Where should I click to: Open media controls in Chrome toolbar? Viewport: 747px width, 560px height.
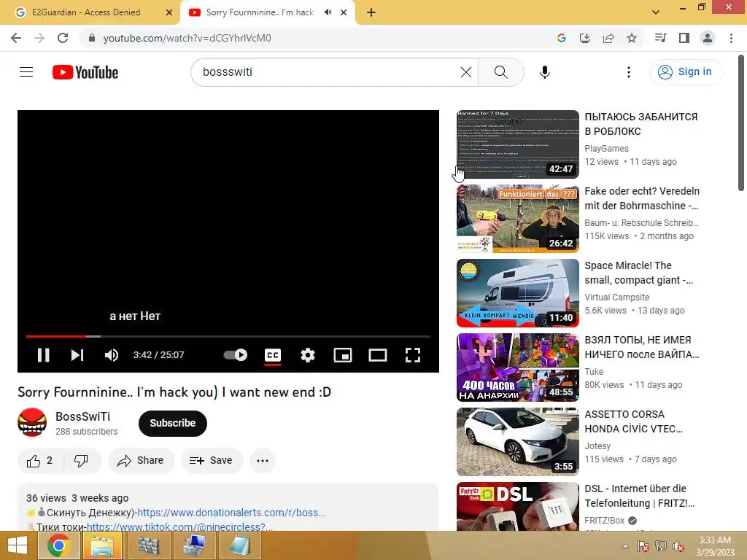click(x=660, y=38)
